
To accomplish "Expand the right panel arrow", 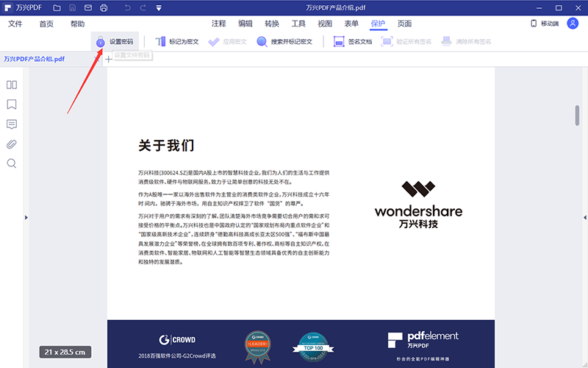I will coord(585,217).
